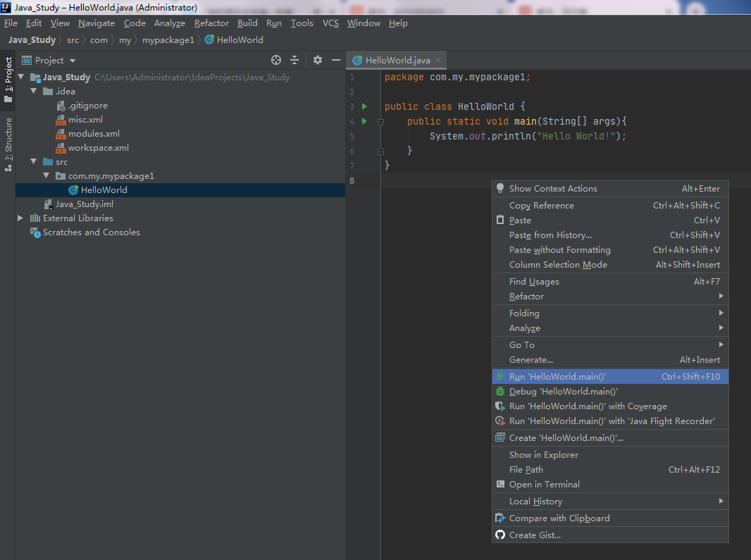751x560 pixels.
Task: Choose Paste without Formatting entry
Action: tap(610, 250)
